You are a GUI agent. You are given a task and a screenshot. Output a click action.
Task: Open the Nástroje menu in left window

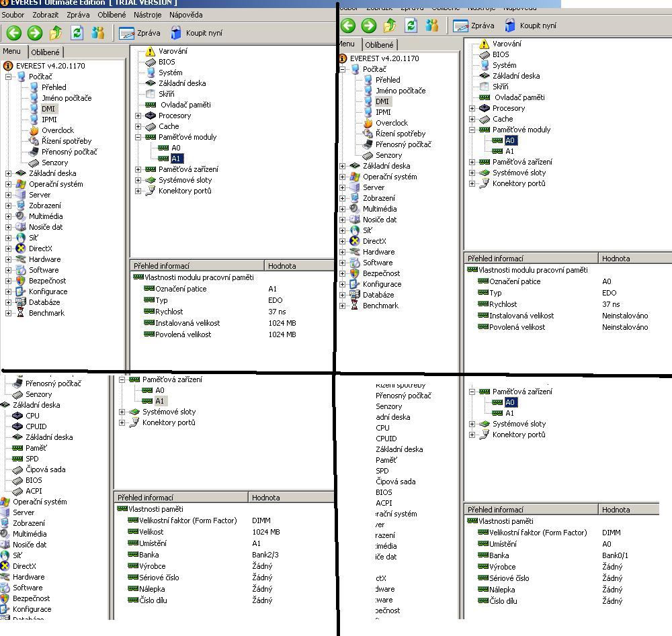(x=147, y=14)
